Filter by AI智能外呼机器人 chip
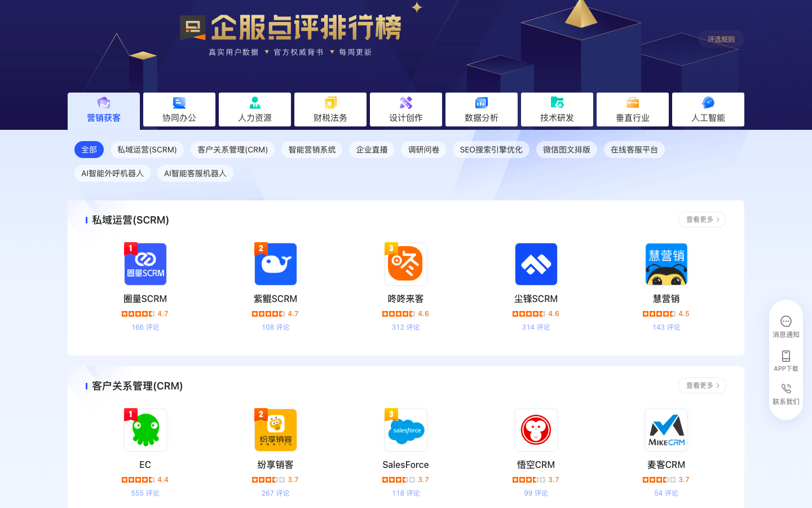Image resolution: width=812 pixels, height=508 pixels. (x=112, y=173)
